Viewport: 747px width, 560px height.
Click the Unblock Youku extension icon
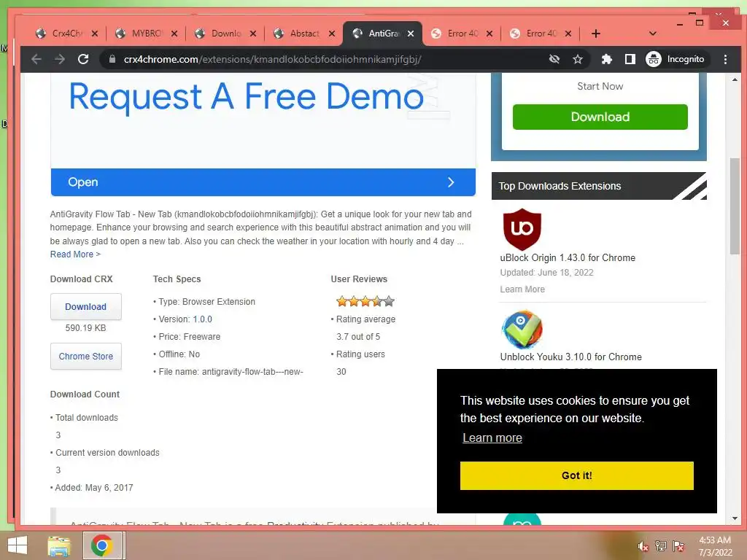pos(522,329)
